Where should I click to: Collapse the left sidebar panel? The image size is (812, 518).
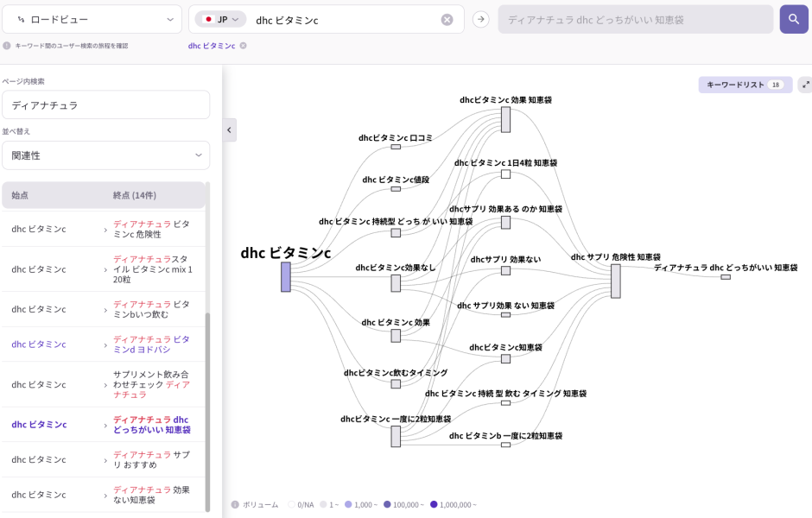point(229,129)
